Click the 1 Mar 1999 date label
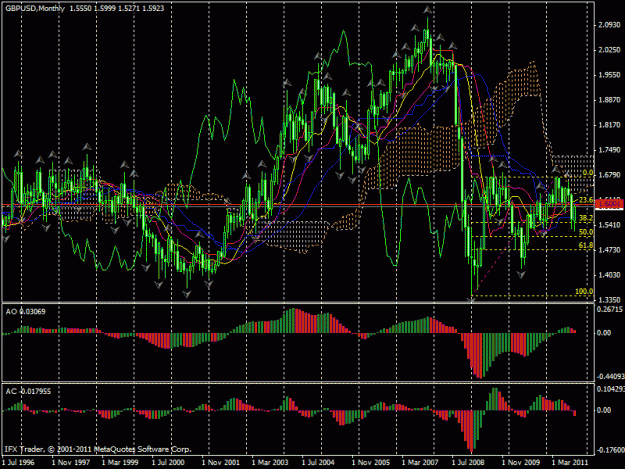Viewport: 625px width, 469px height. 120,463
